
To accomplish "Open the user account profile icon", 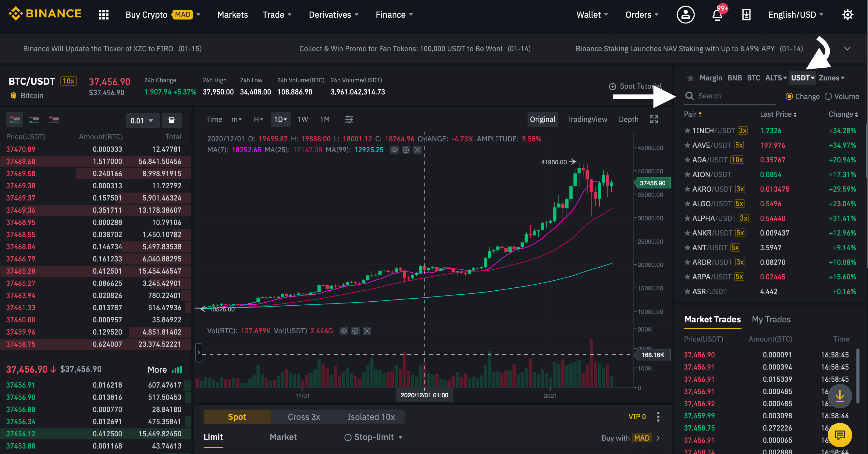I will (x=686, y=15).
